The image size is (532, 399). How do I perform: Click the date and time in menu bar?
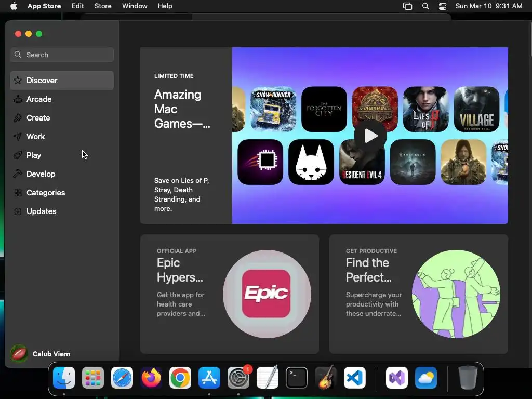point(489,6)
